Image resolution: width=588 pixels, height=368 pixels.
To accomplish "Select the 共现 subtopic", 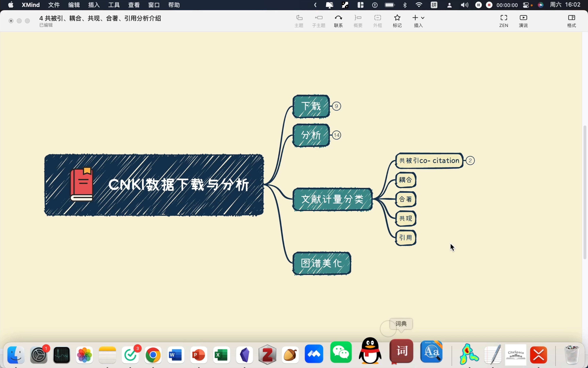I will (x=406, y=219).
